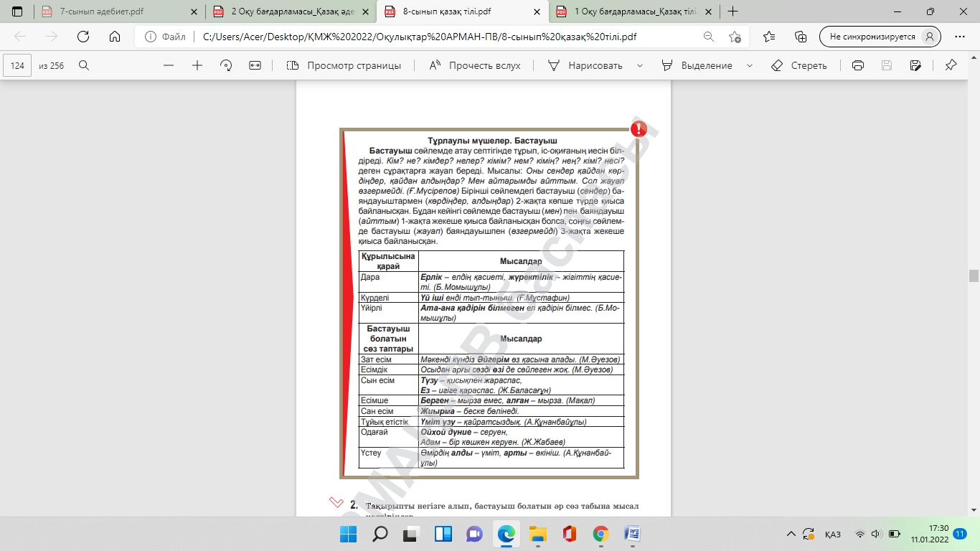
Task: Activate the Выделение highlight tool
Action: click(x=697, y=65)
